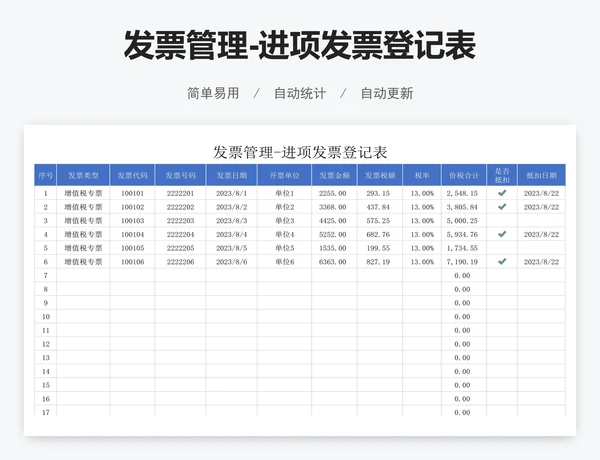The height and width of the screenshot is (460, 600).
Task: Click tax amount cell 437.84
Action: 378,207
